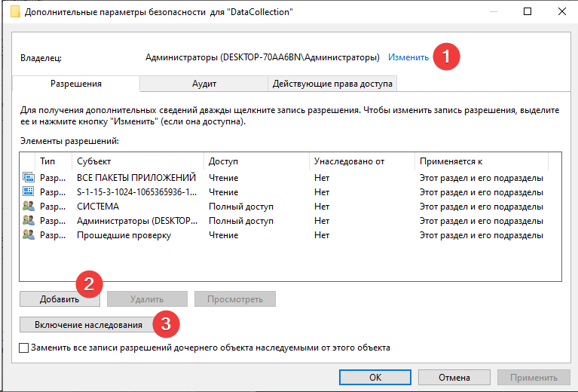
Task: Switch to the Аудит tab
Action: [x=204, y=84]
